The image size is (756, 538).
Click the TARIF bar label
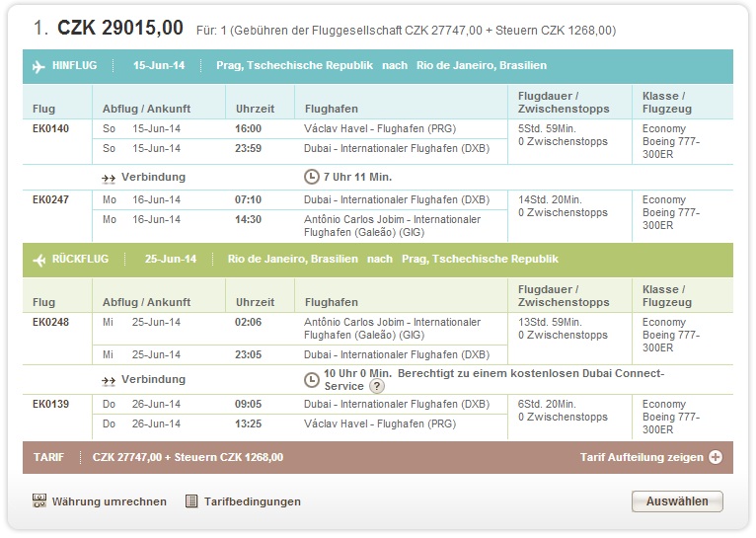(48, 457)
